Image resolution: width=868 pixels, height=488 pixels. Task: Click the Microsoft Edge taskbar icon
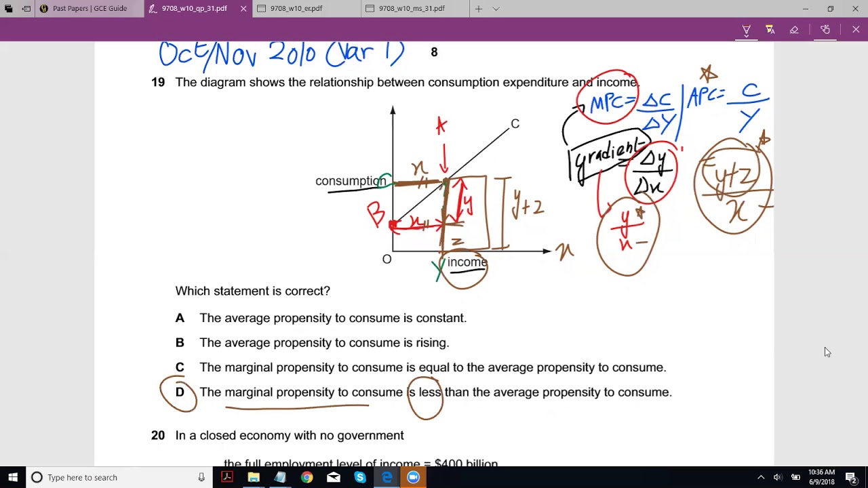point(387,477)
